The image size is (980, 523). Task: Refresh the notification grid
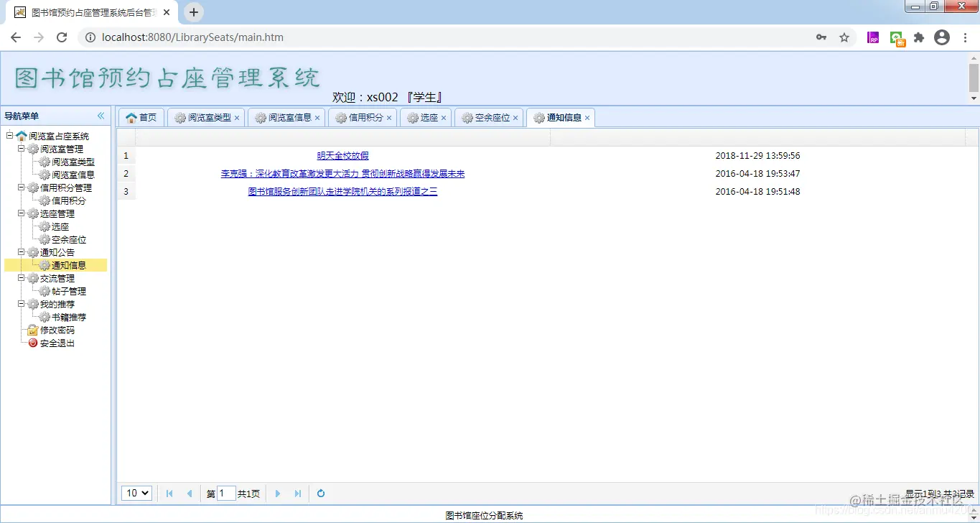pos(321,494)
